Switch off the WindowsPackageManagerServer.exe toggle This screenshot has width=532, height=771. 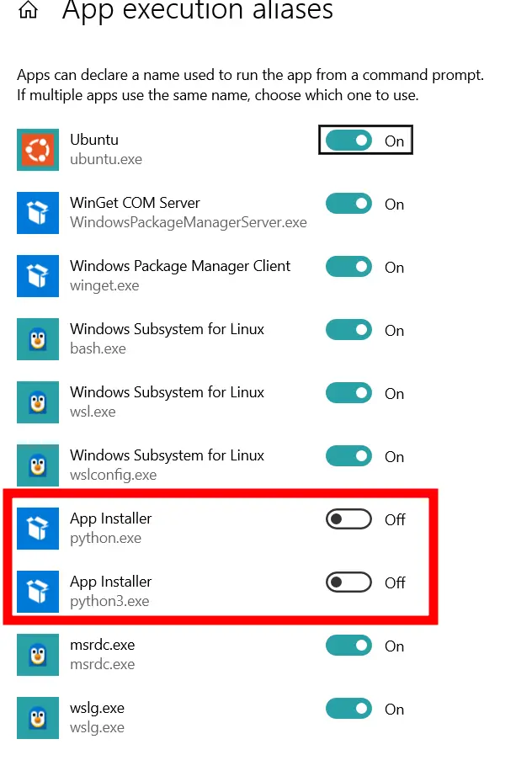(x=348, y=204)
